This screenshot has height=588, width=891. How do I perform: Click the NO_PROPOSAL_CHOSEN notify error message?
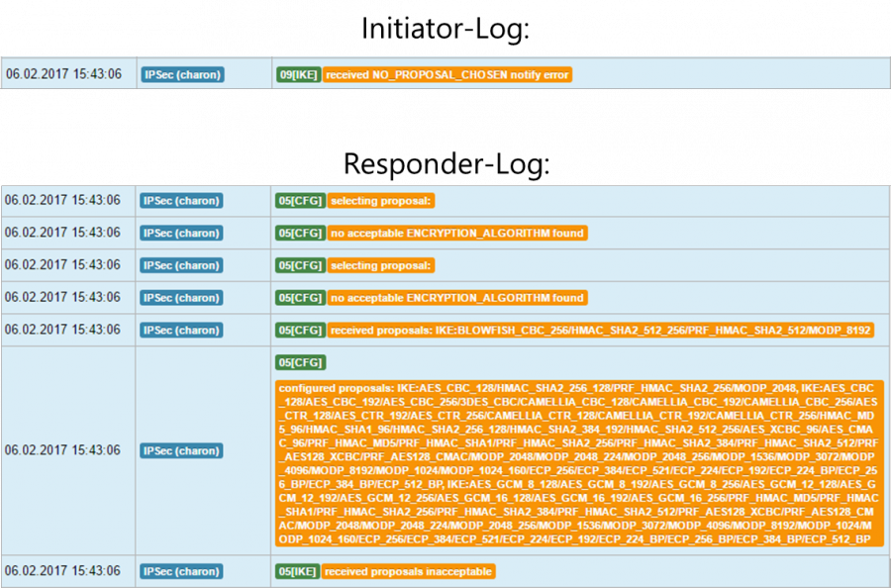point(446,74)
